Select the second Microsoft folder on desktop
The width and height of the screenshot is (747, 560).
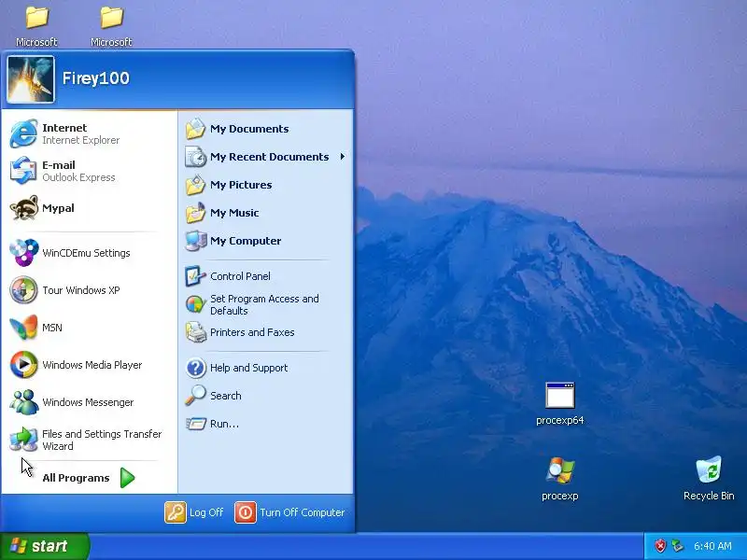tap(111, 18)
